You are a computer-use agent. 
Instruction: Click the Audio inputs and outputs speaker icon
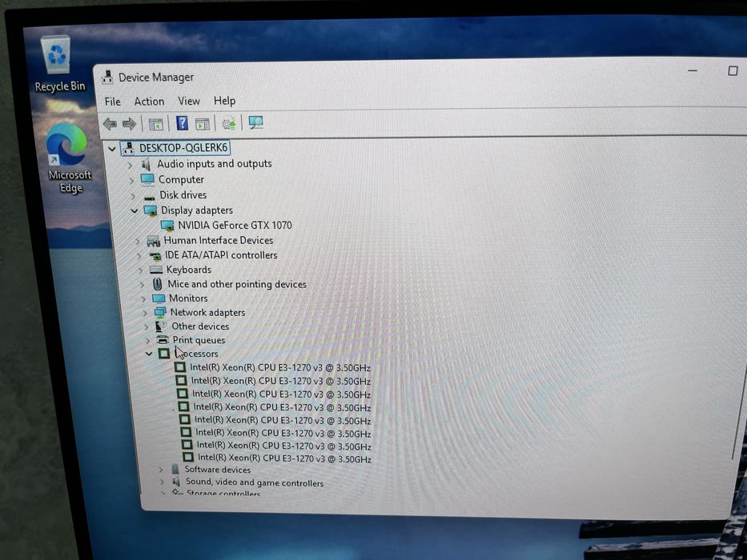[147, 165]
